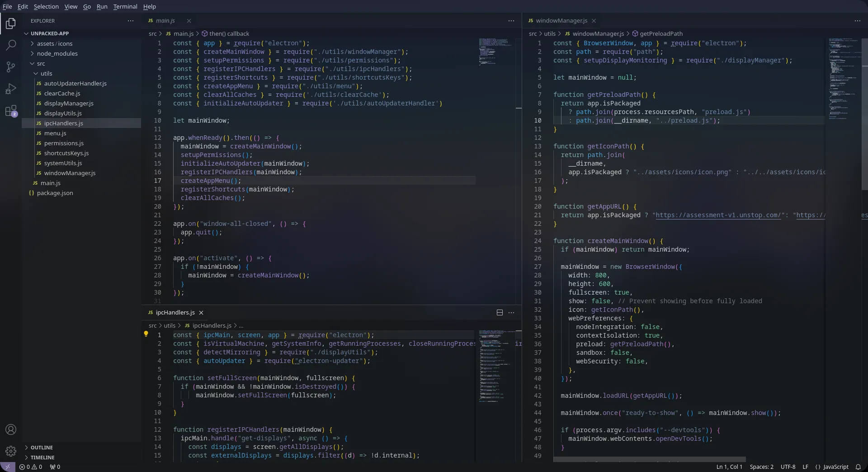Open the Terminal menu
868x472 pixels.
coord(125,6)
